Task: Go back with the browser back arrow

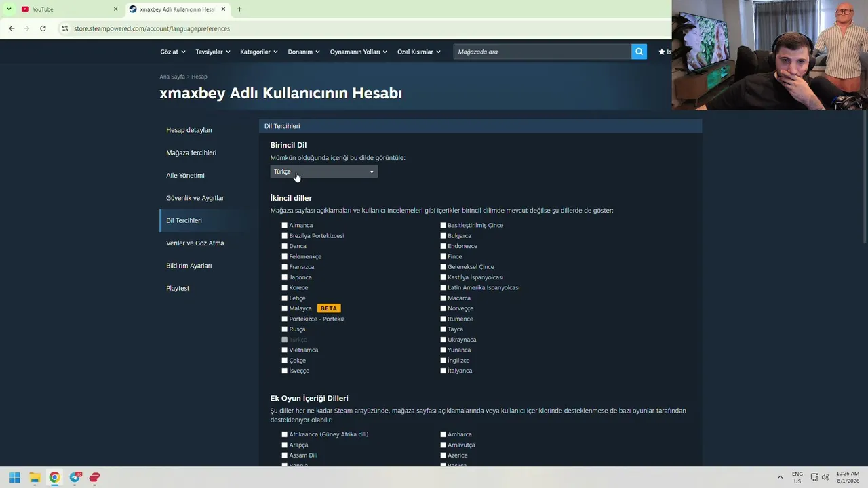Action: (12, 28)
